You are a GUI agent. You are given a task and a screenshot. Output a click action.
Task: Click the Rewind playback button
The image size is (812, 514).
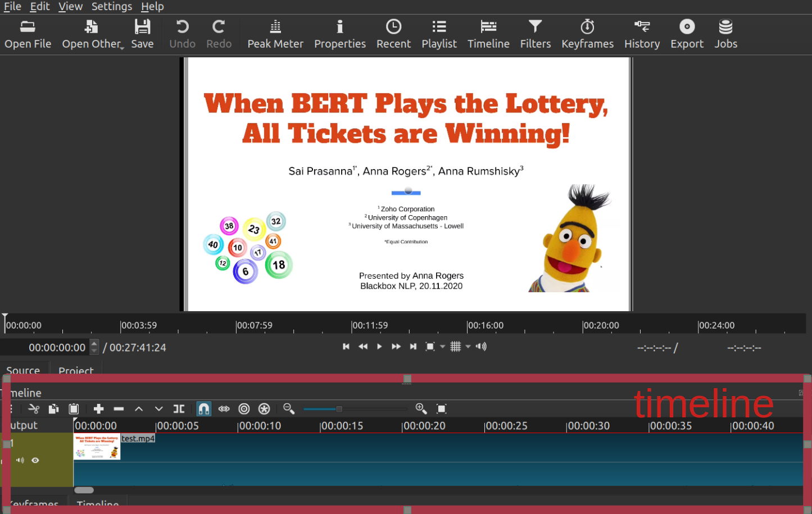pyautogui.click(x=363, y=347)
